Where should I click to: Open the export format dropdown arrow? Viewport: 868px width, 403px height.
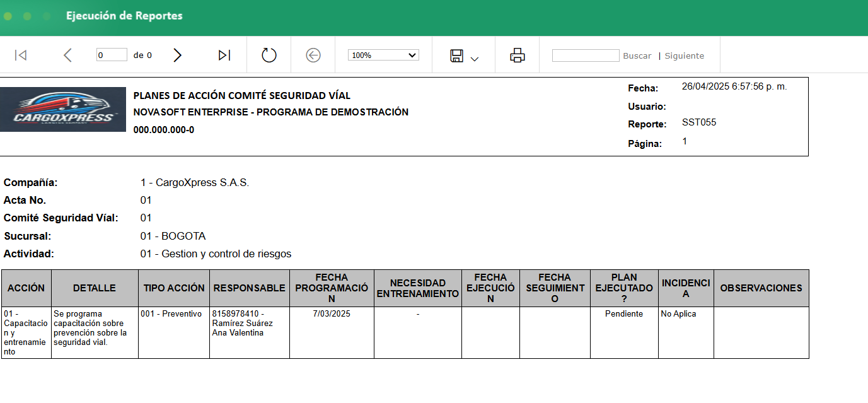coord(475,59)
